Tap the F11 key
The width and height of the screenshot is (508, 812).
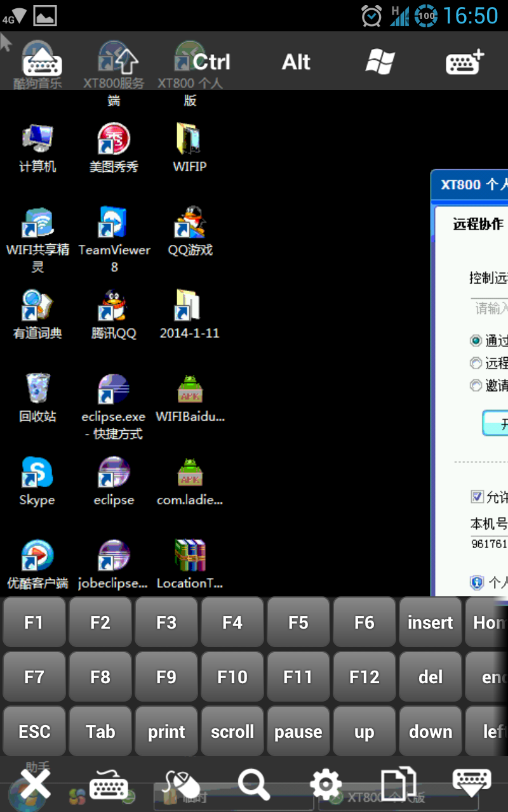[x=298, y=677]
